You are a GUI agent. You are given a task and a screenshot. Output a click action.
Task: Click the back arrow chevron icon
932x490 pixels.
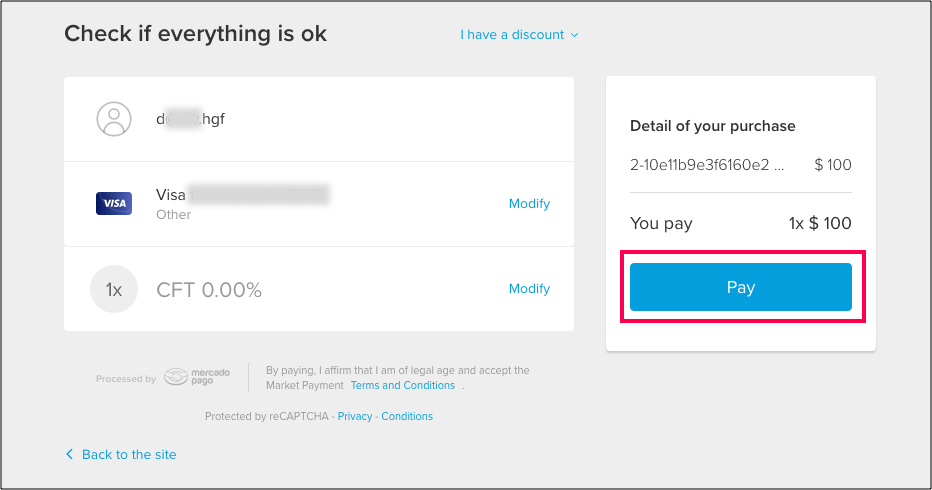pyautogui.click(x=70, y=454)
